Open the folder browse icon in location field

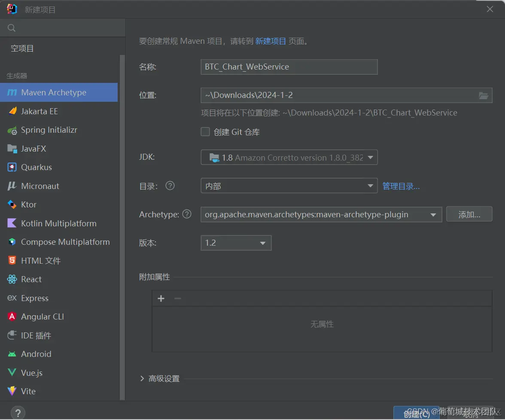point(484,96)
